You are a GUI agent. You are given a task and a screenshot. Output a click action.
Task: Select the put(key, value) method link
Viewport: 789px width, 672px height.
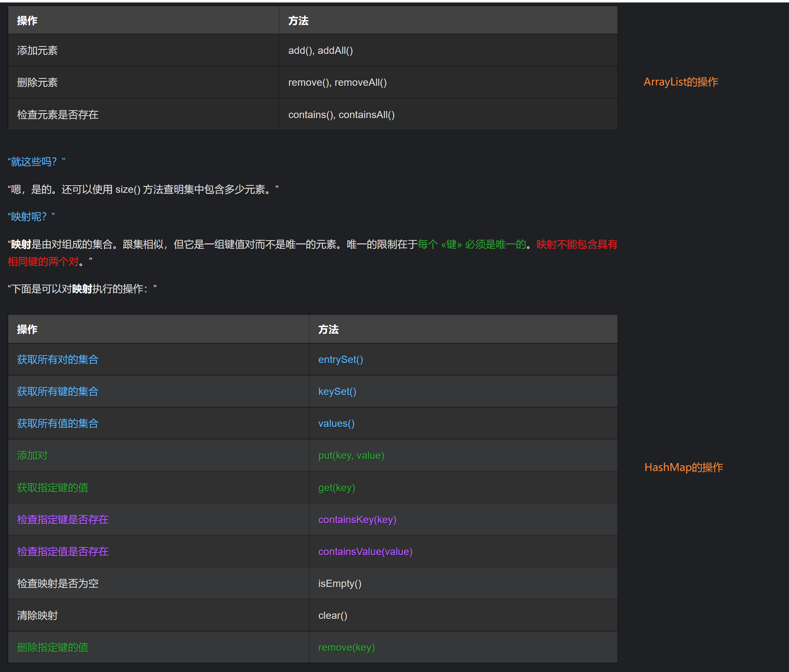pos(351,455)
